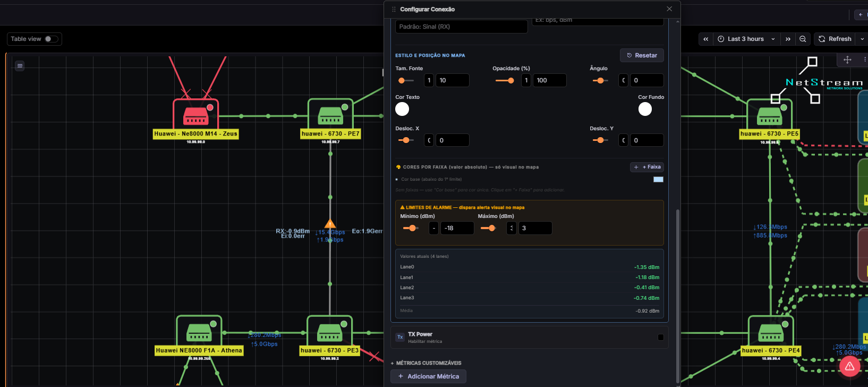Open the Cor Texto color picker
Image resolution: width=868 pixels, height=387 pixels.
tap(402, 109)
